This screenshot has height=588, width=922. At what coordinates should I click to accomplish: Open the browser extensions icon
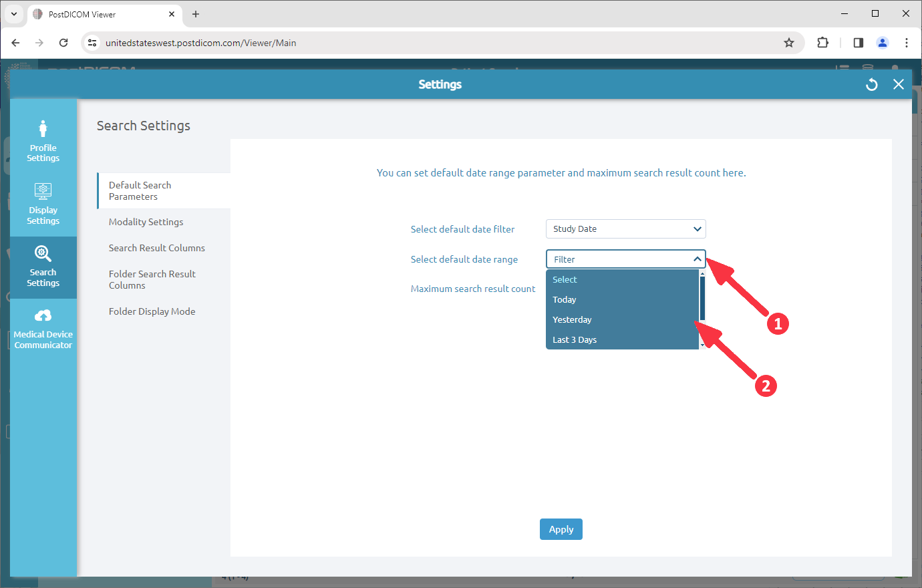[x=822, y=42]
